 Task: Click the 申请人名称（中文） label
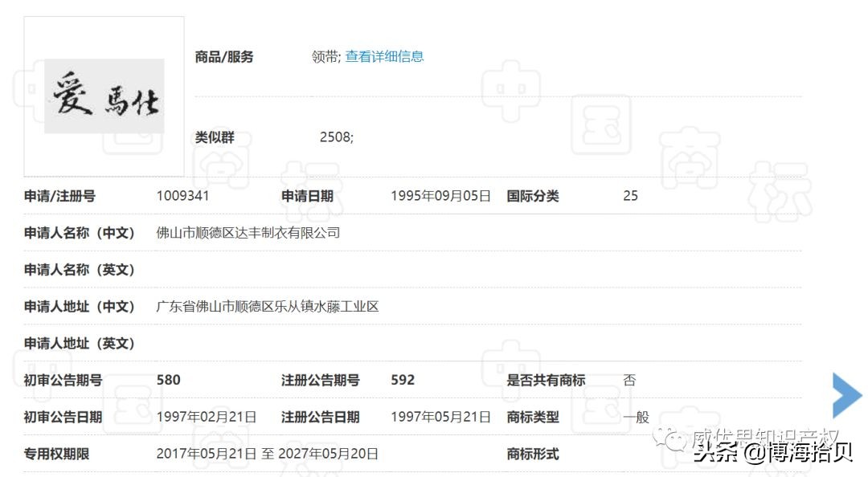pos(79,233)
